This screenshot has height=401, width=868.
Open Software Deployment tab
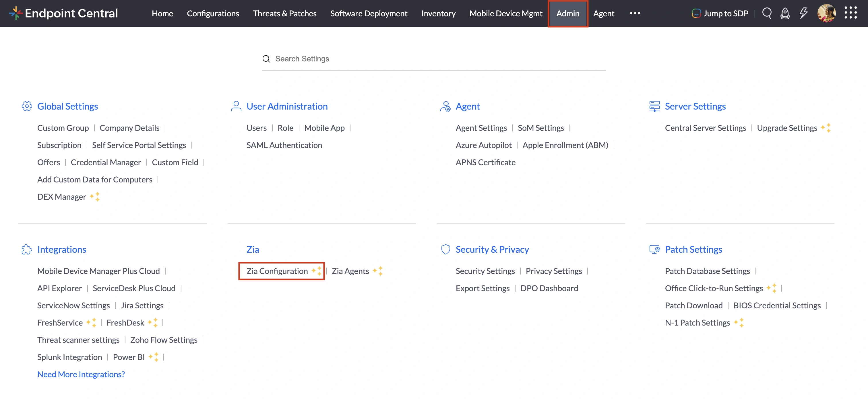click(x=369, y=13)
